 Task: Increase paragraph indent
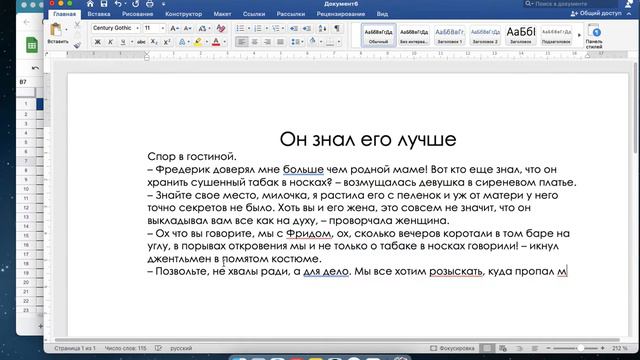(x=307, y=28)
